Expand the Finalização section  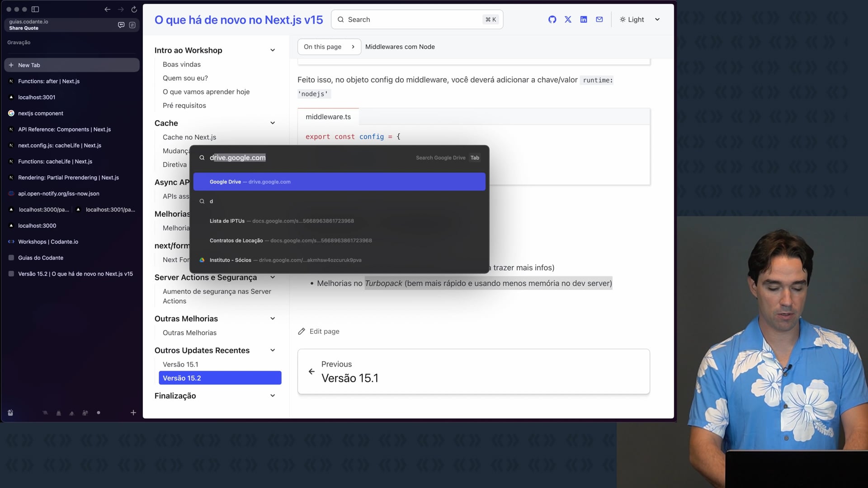pos(273,396)
